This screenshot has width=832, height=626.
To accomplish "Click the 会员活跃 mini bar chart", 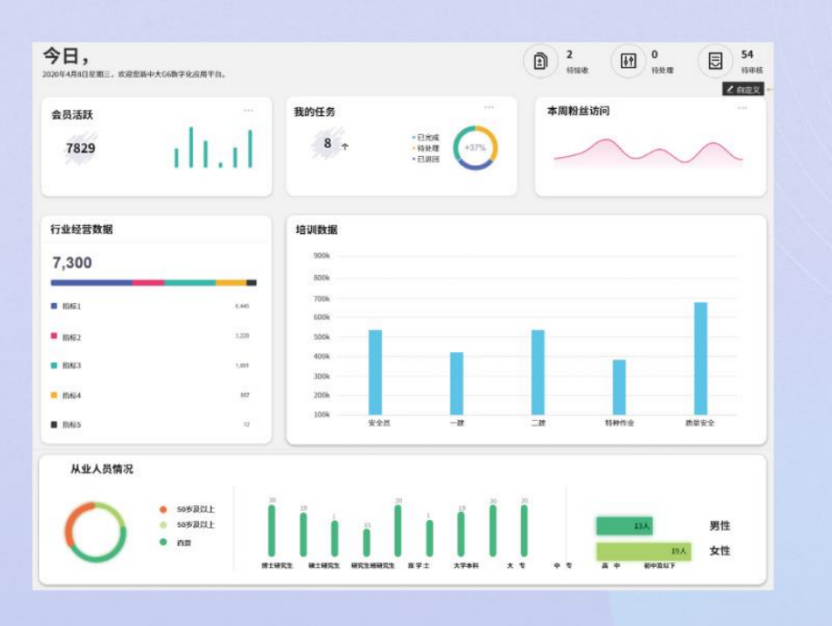I will point(213,148).
